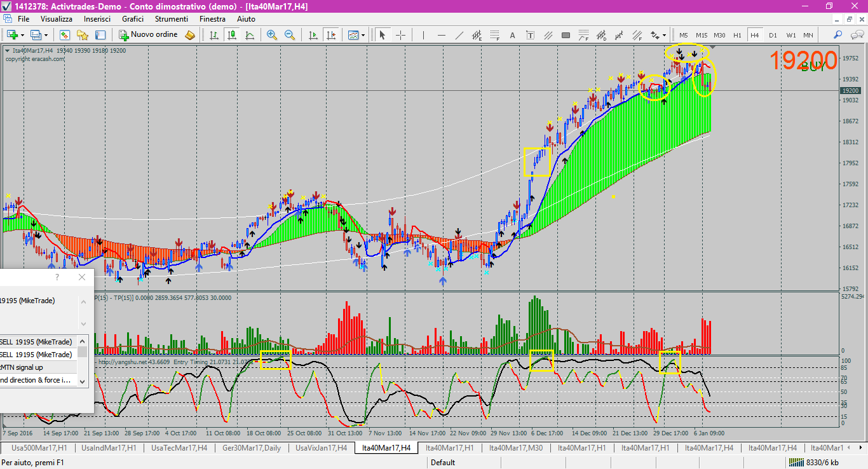Switch timeframe to M5
The image size is (868, 469).
684,35
